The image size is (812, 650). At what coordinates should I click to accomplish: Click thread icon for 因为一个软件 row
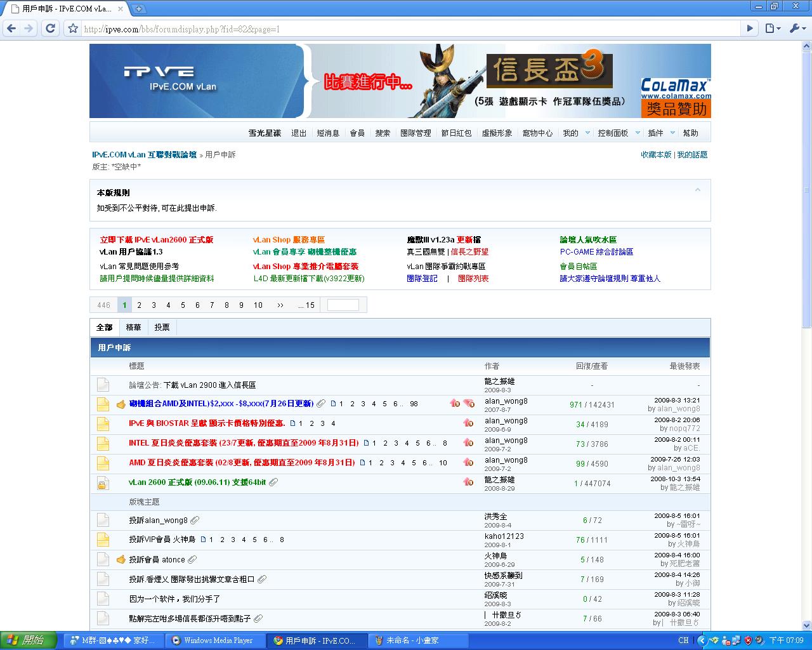[103, 599]
